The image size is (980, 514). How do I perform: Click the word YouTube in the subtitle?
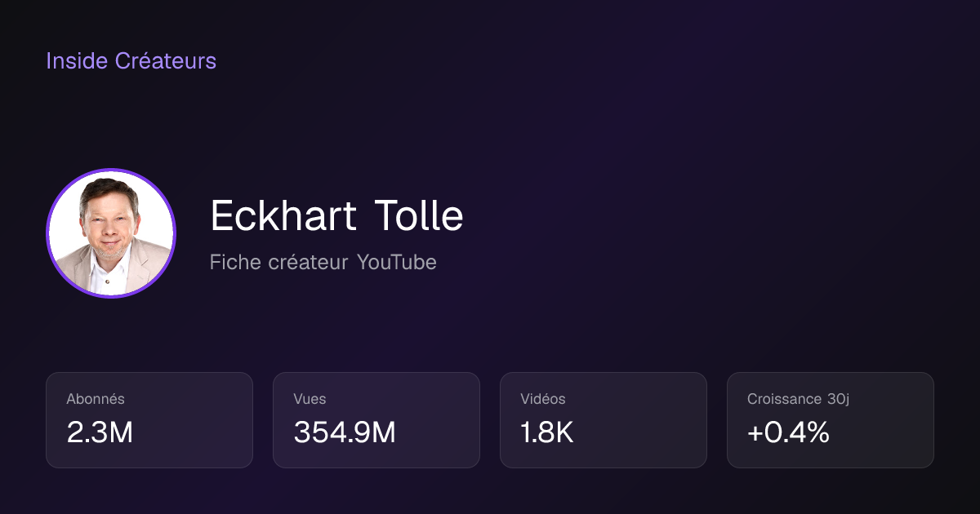tap(397, 263)
